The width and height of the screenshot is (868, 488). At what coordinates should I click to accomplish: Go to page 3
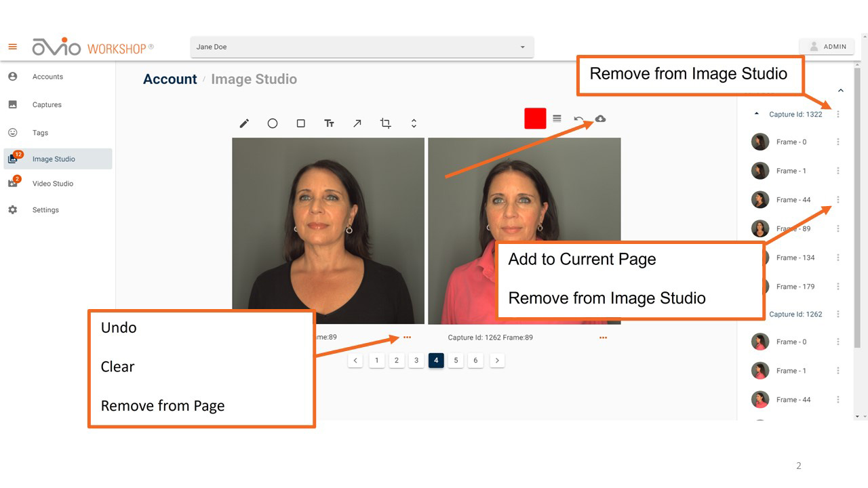point(416,361)
